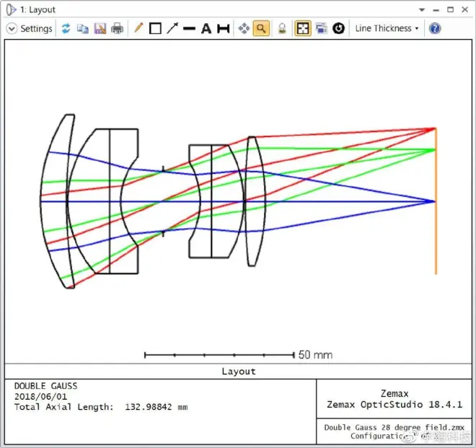
Task: Click the 'Layout' plot caption
Action: coord(239,372)
